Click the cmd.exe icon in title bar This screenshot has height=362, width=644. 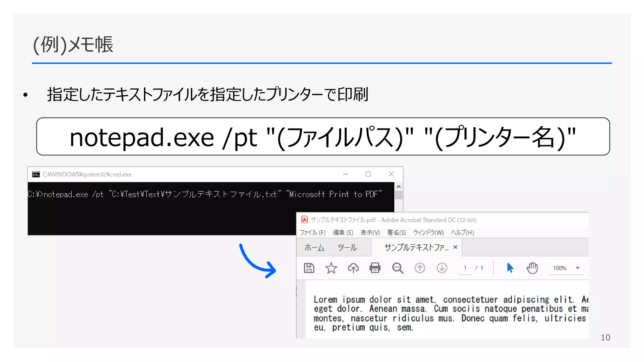[x=36, y=174]
